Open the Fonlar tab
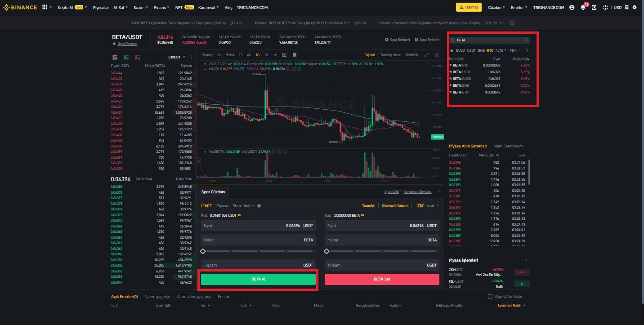This screenshot has width=644, height=325. point(224,297)
